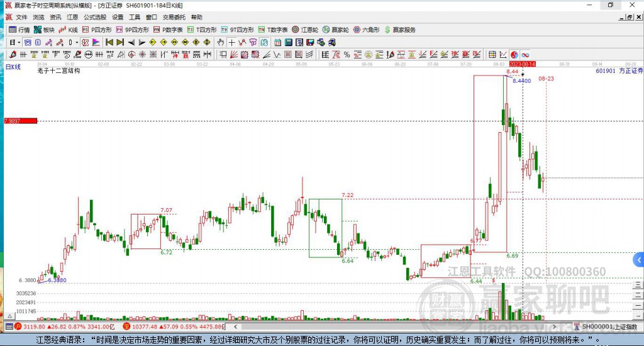Viewport: 644px width, 346px height.
Task: Select the hand pan tool
Action: 221,42
